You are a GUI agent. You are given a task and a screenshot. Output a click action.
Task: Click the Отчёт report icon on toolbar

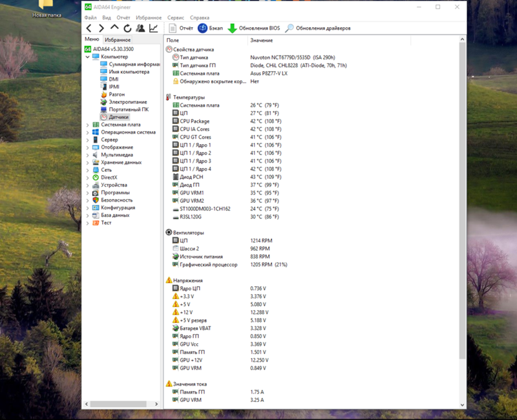pyautogui.click(x=173, y=28)
